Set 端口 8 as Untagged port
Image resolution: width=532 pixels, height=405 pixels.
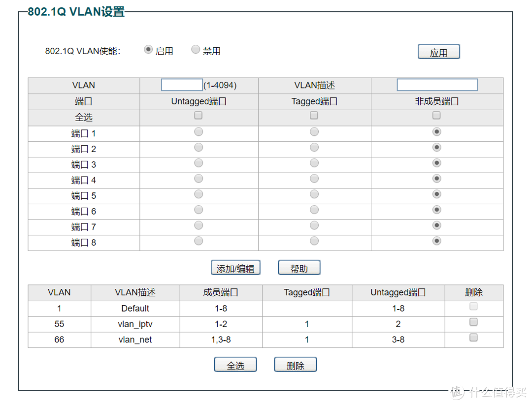(x=199, y=241)
